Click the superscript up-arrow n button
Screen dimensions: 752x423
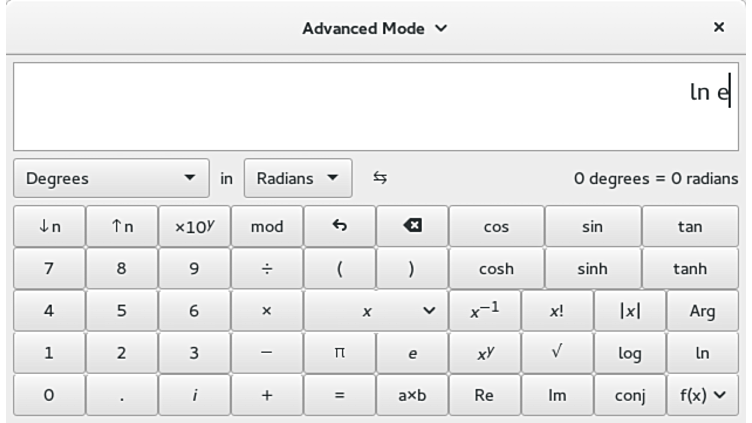[121, 226]
